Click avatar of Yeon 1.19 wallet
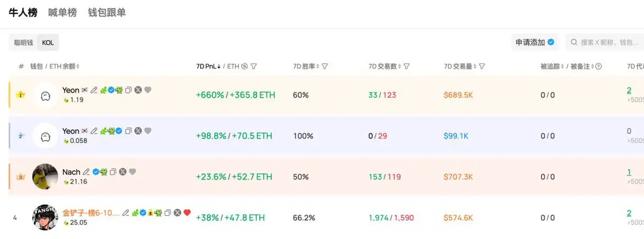The width and height of the screenshot is (644, 239). pyautogui.click(x=45, y=95)
